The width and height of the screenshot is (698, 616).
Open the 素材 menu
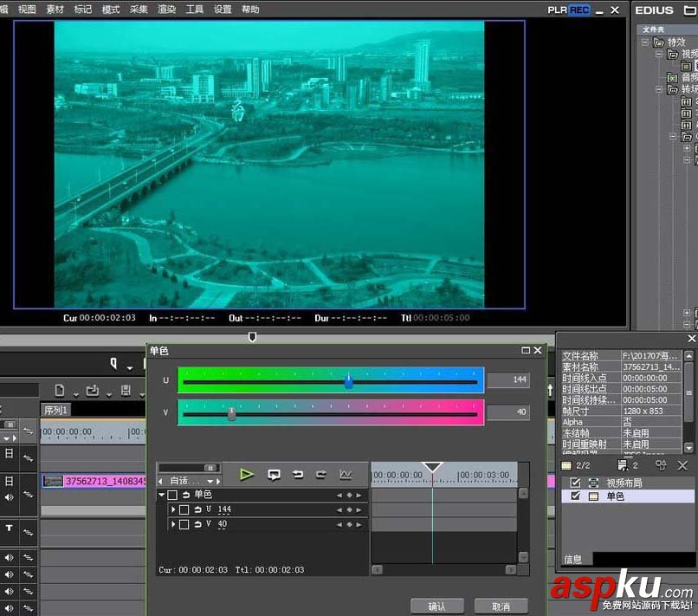(x=55, y=10)
